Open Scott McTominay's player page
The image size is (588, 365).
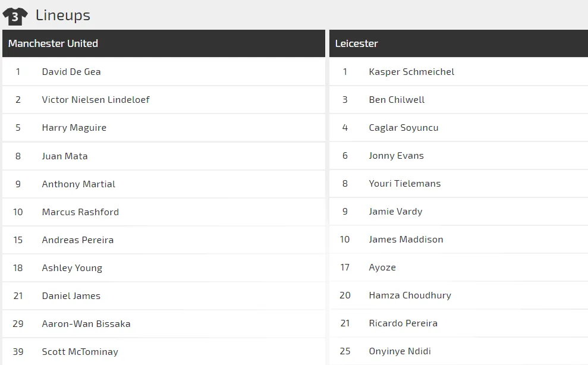[80, 352]
